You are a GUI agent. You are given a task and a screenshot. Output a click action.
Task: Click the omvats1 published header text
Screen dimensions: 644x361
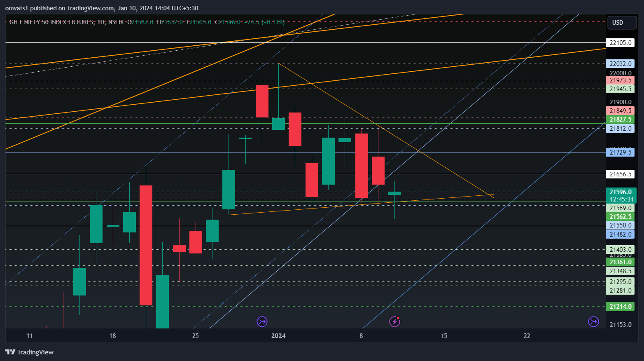click(102, 8)
